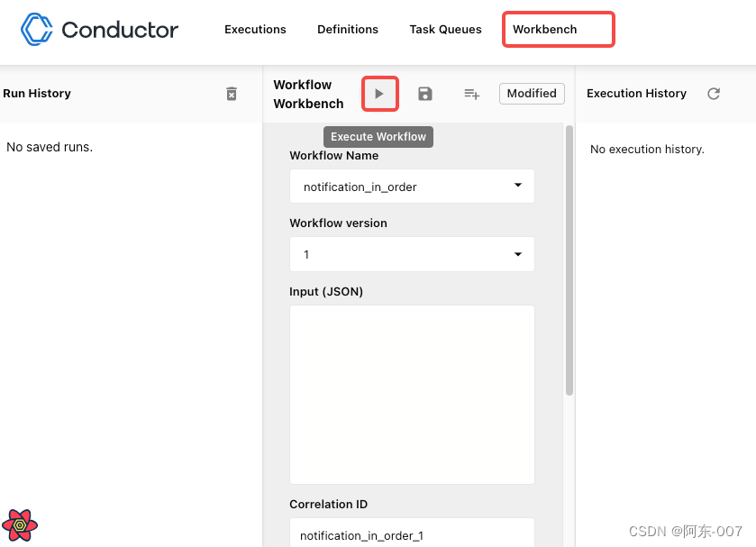Open the Workflow version dropdown
756x547 pixels.
(518, 254)
